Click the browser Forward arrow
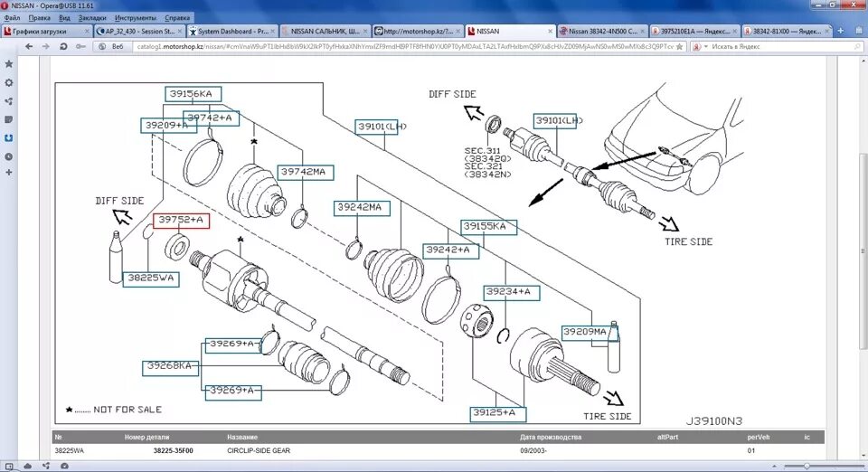This screenshot has width=868, height=472. point(46,46)
